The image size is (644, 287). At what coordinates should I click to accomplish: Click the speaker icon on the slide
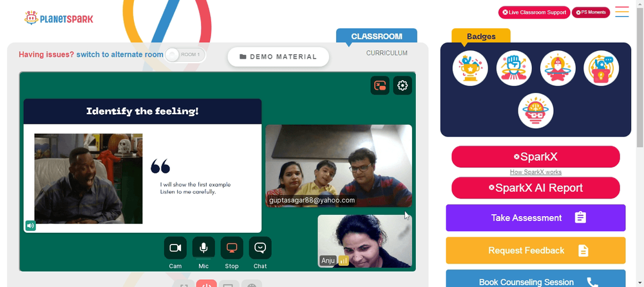coord(30,225)
